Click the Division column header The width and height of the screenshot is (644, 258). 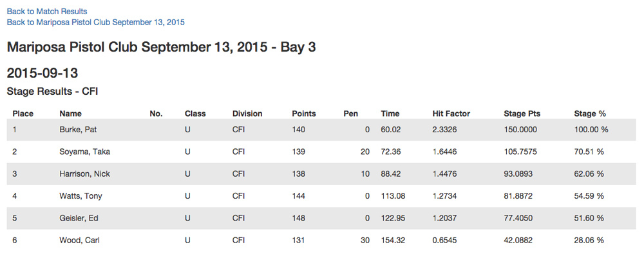click(x=247, y=114)
